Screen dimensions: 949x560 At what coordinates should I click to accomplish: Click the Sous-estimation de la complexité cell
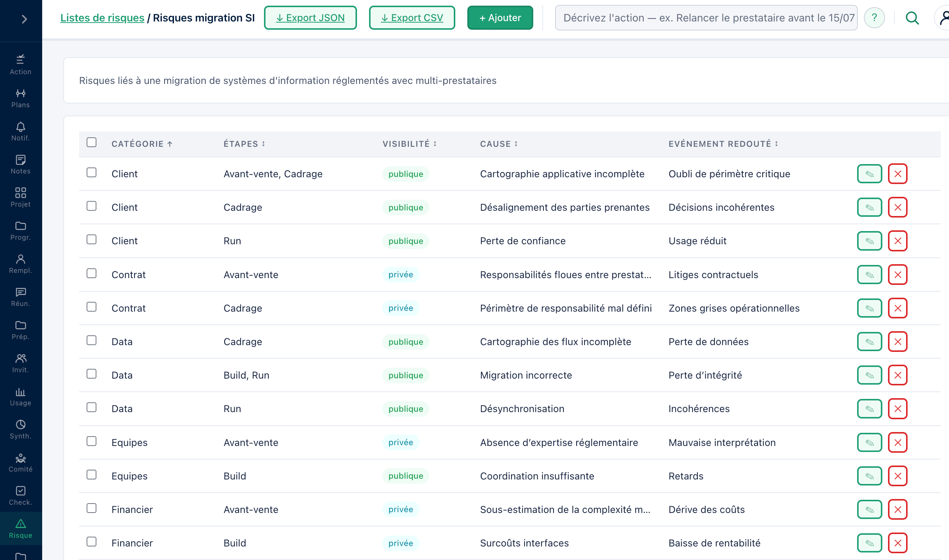(565, 510)
